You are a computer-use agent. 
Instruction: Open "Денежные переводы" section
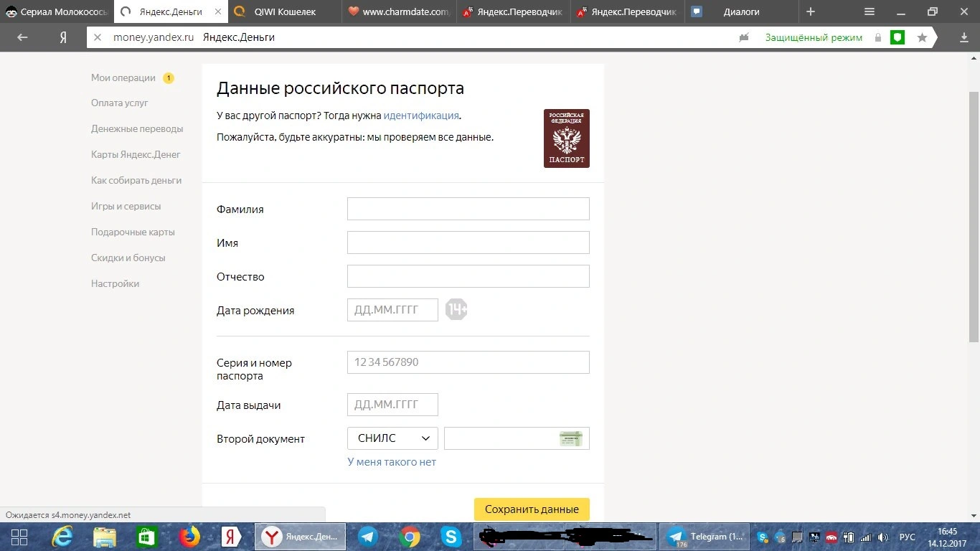[137, 128]
